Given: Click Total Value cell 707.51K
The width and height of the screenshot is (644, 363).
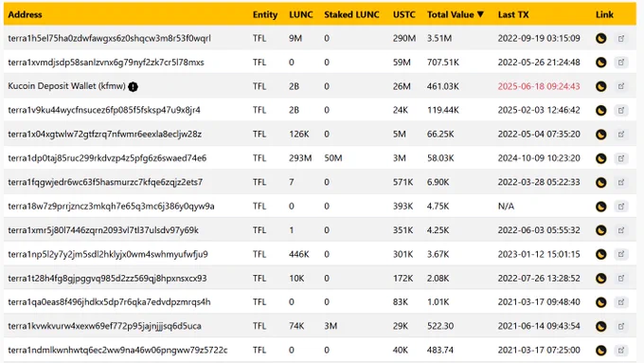Looking at the screenshot, I should (443, 63).
